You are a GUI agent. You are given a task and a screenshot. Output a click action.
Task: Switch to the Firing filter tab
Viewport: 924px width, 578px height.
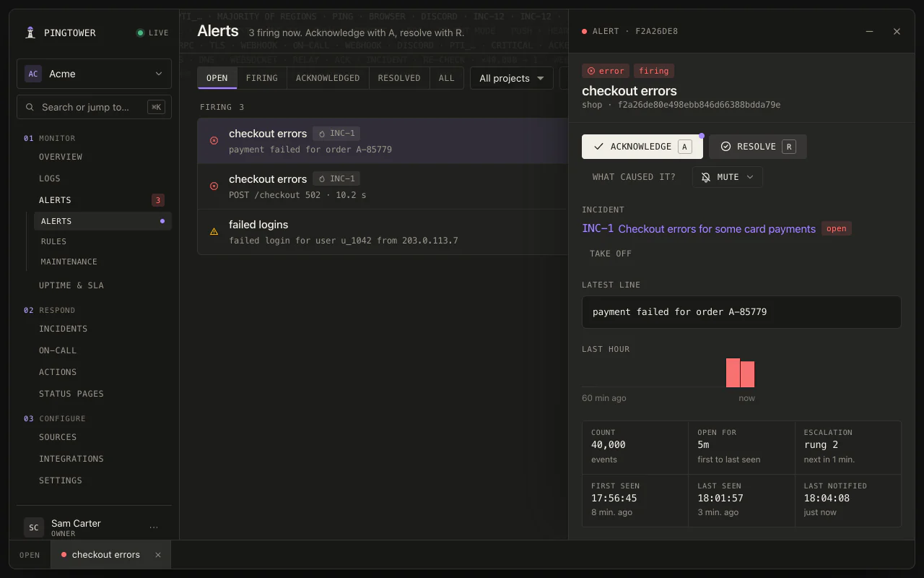262,78
